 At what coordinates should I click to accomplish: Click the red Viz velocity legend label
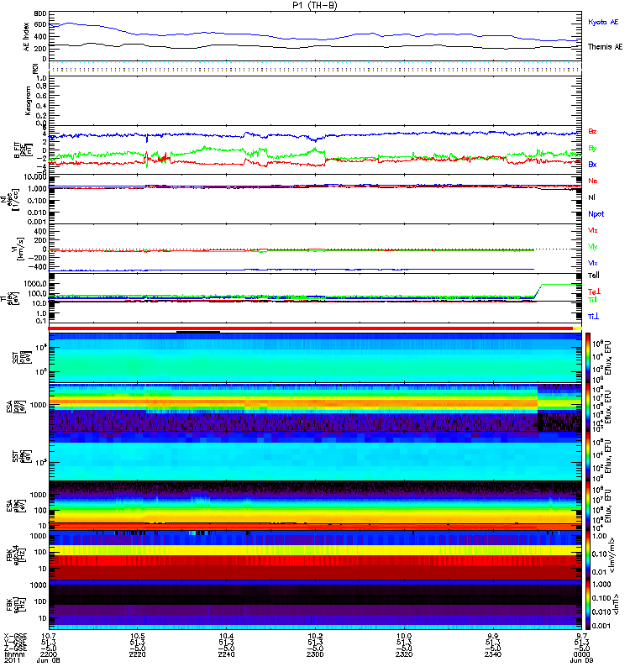(x=592, y=230)
